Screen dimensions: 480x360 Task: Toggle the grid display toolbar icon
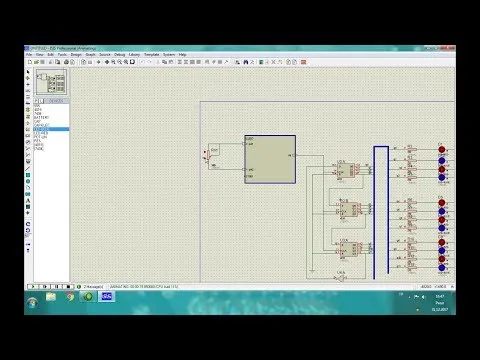90,62
